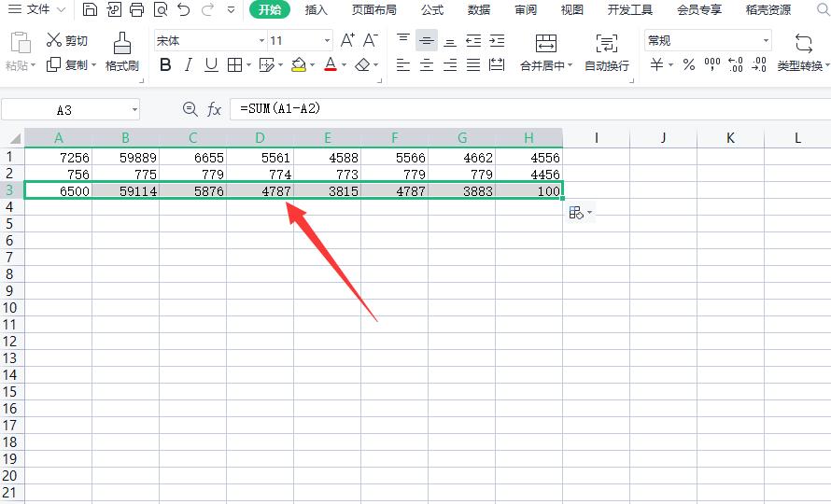Open the 开发工具 tab
Viewport: 831px width, 504px height.
(x=630, y=9)
